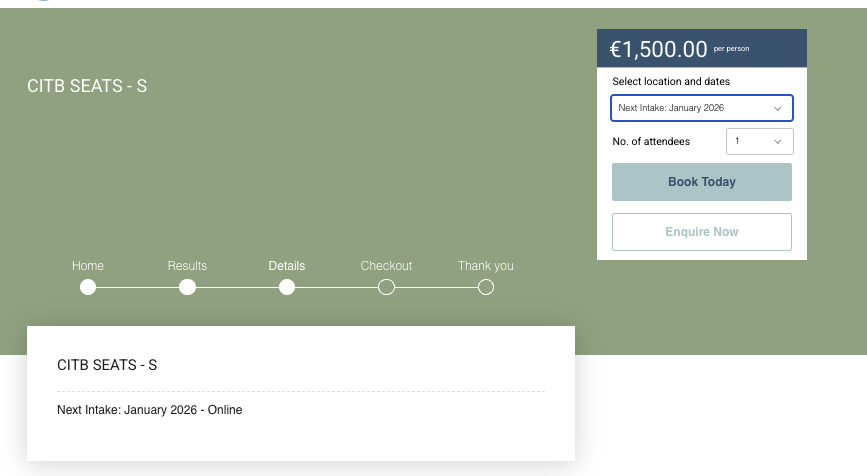The width and height of the screenshot is (867, 476).
Task: Click the Select location and dates label
Action: click(671, 81)
